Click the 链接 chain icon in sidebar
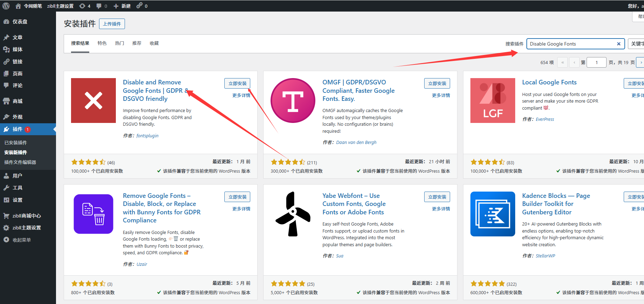Screen dimensions: 644x304 pyautogui.click(x=6, y=62)
